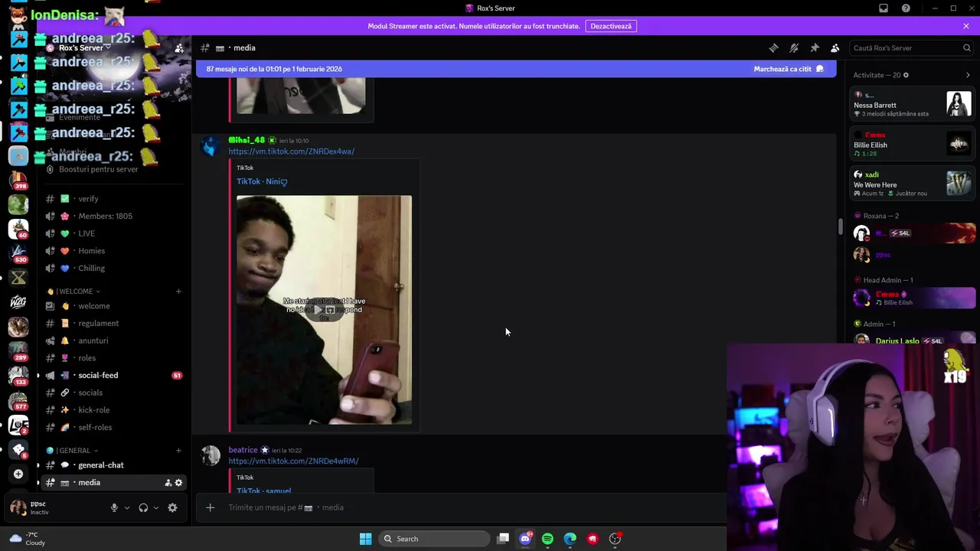
Task: Click Marchează ca citit button
Action: click(789, 69)
